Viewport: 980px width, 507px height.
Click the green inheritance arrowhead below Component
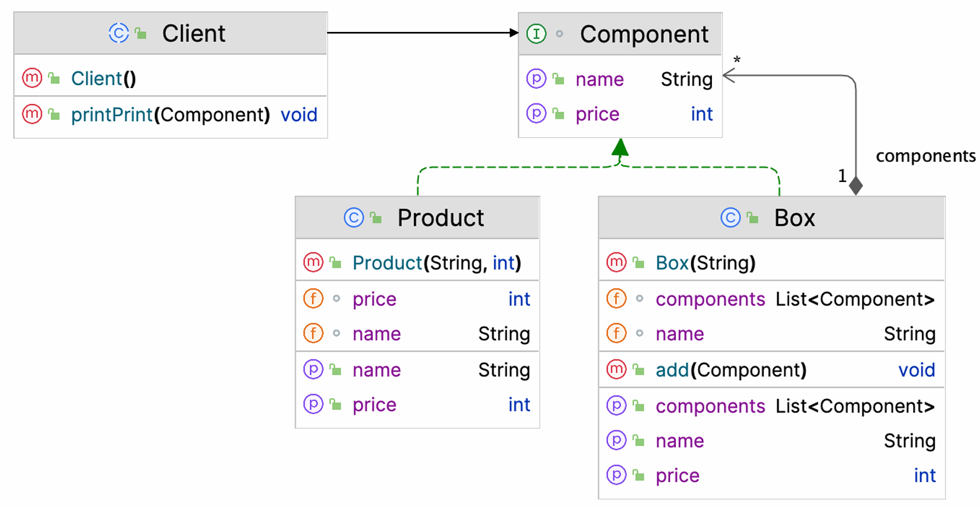click(620, 147)
